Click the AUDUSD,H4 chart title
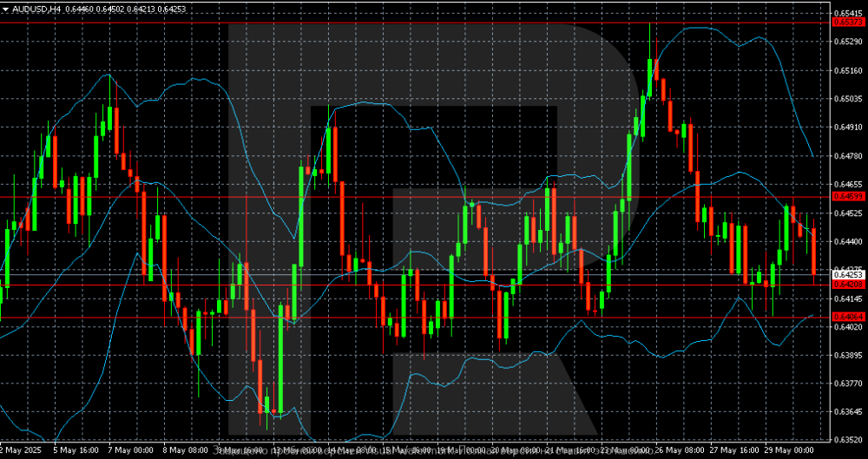The image size is (868, 459). (36, 8)
